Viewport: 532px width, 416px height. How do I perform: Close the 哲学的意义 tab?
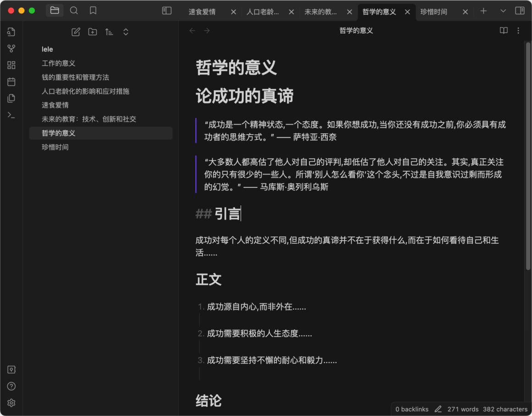[x=407, y=12]
